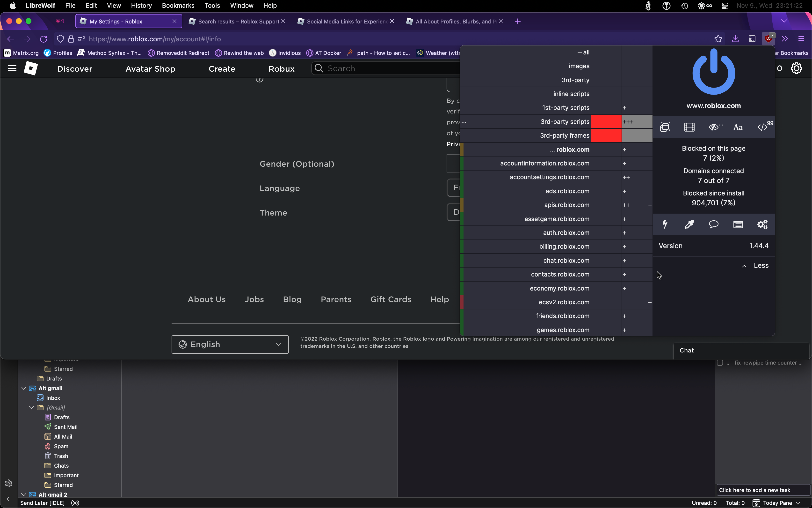The width and height of the screenshot is (812, 508).
Task: Open the History menu
Action: click(x=141, y=5)
